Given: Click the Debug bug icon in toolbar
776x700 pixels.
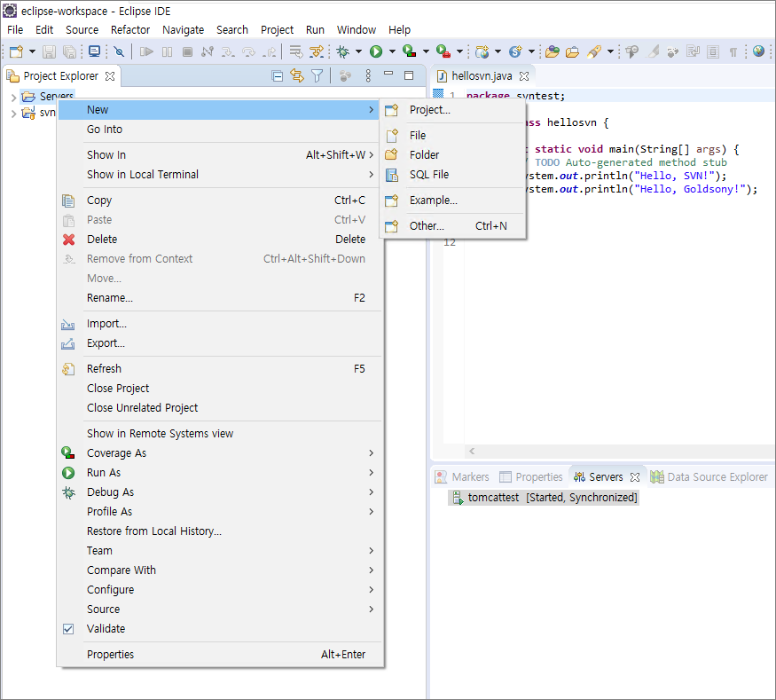Looking at the screenshot, I should tap(342, 51).
